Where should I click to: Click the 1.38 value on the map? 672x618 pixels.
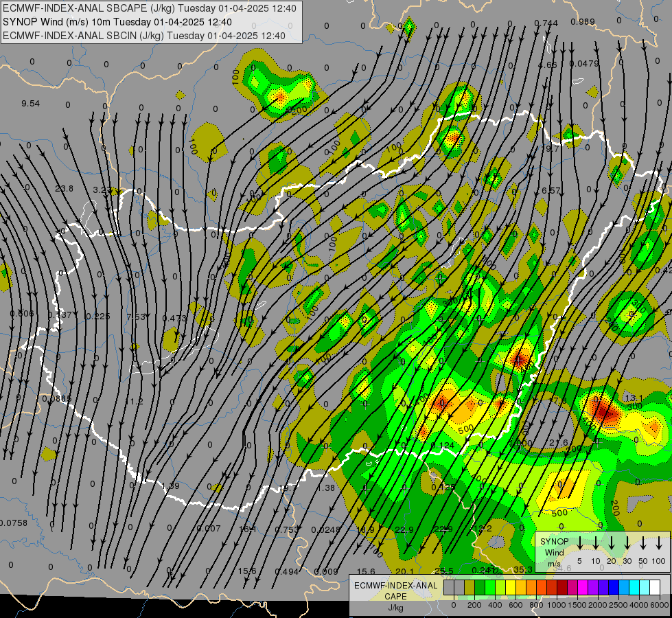click(326, 488)
